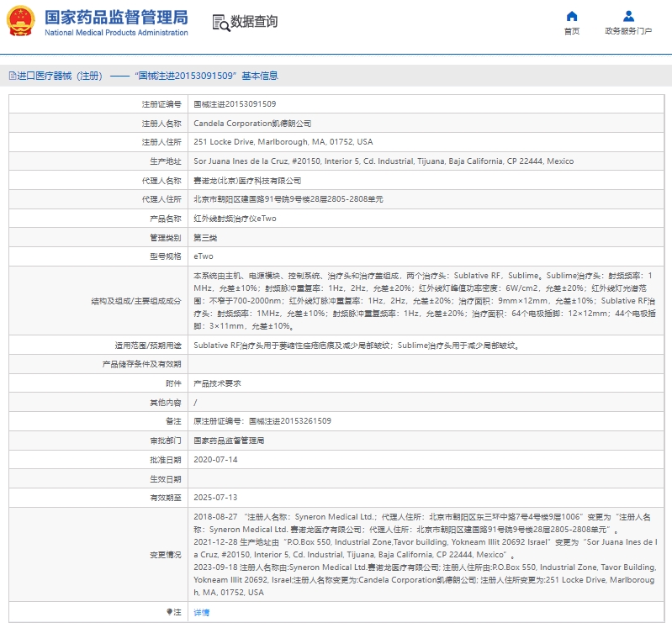This screenshot has width=672, height=628.
Task: Select approval date 2020-07-14
Action: click(215, 460)
